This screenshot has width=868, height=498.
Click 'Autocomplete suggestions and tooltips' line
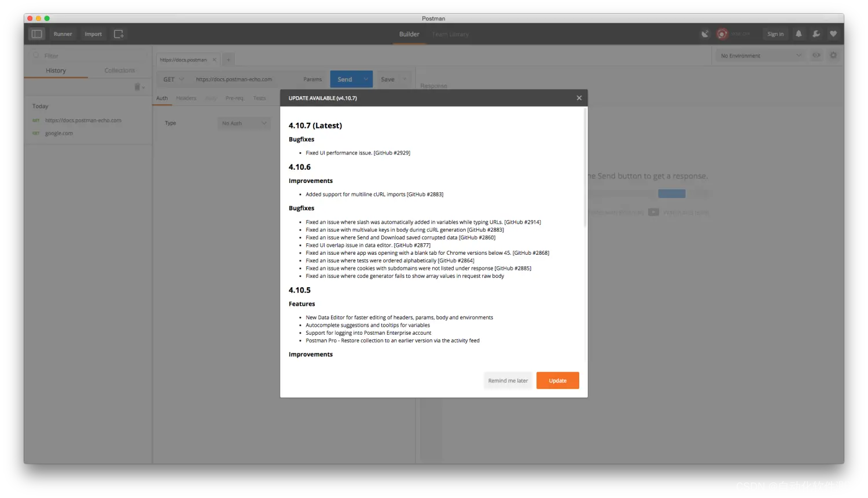[x=367, y=325]
